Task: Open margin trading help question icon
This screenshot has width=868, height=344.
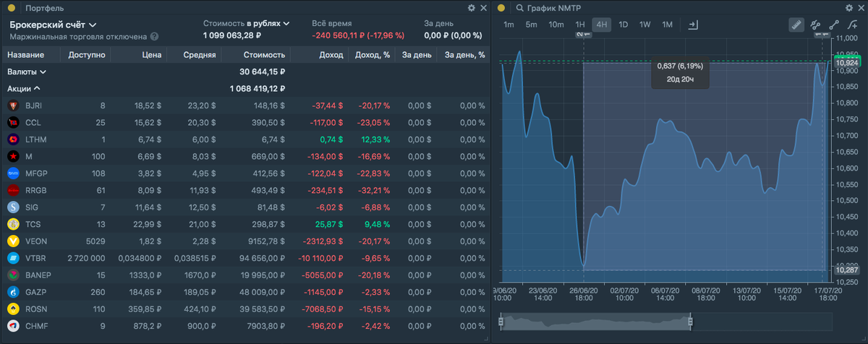Action: [x=155, y=36]
